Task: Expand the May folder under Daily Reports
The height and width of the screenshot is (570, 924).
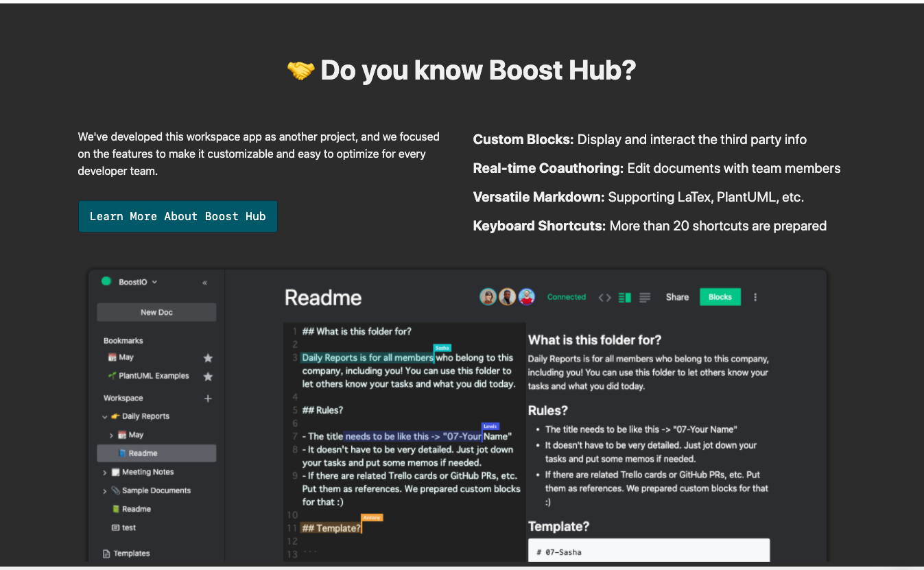Action: (x=112, y=435)
